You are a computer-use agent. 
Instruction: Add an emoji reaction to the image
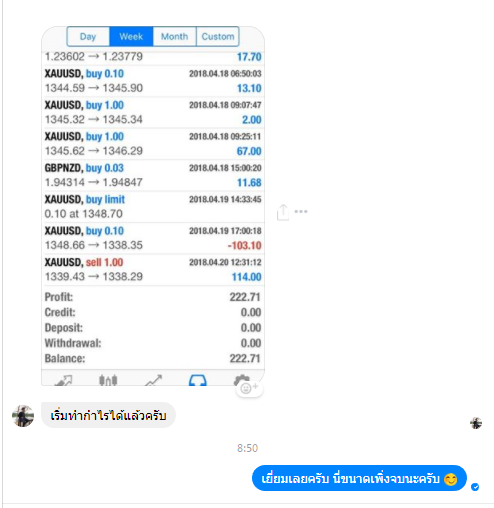click(249, 388)
